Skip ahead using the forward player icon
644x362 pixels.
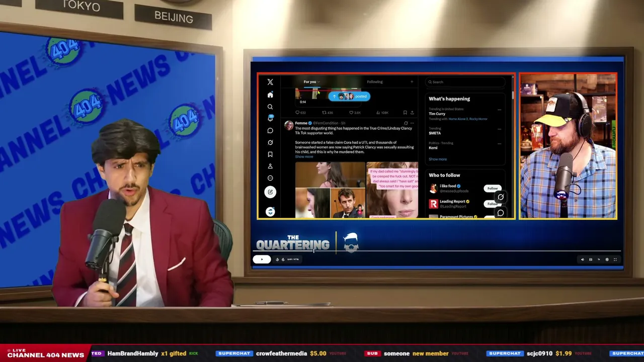click(x=283, y=259)
